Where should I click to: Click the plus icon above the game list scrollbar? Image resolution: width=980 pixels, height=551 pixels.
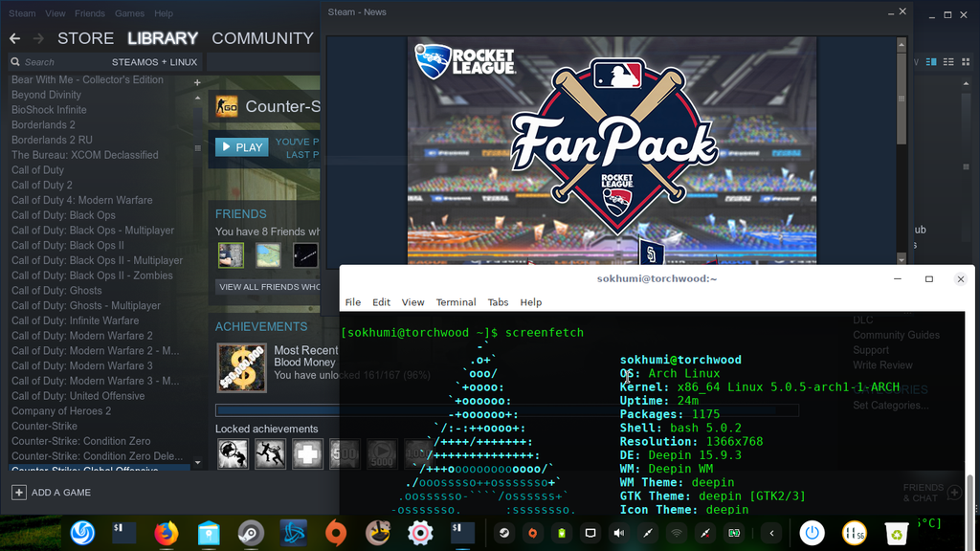(x=197, y=82)
